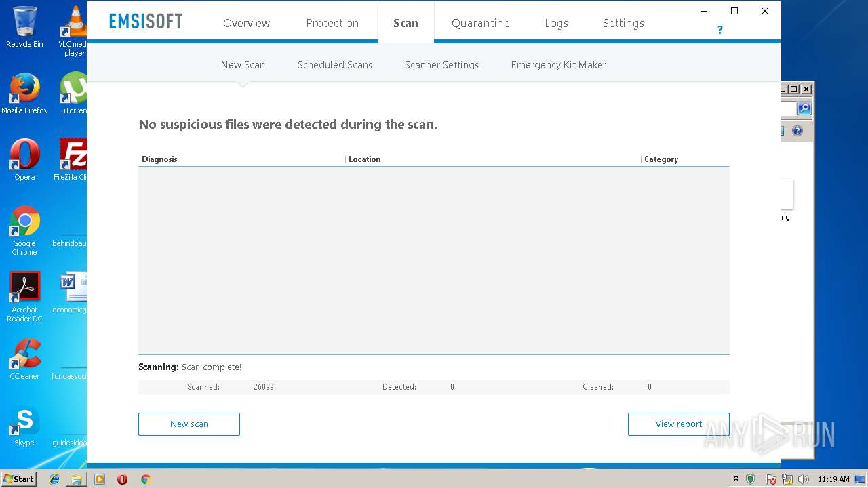Click the empty scan results list
The image size is (868, 488).
coord(434,260)
